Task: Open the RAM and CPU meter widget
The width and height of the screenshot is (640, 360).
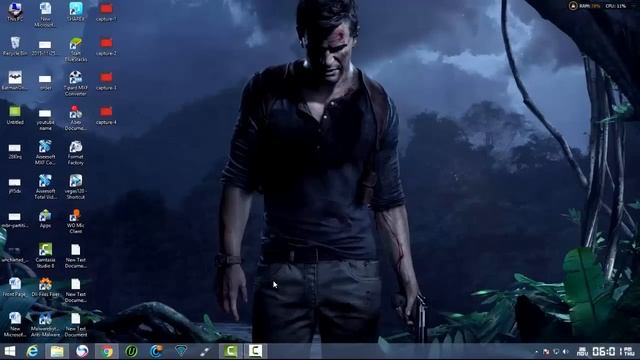Action: [x=598, y=6]
